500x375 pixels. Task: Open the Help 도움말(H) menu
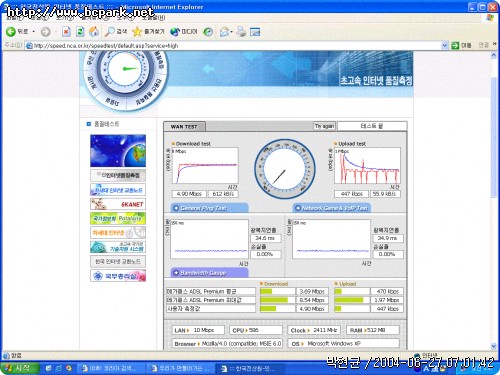click(153, 17)
